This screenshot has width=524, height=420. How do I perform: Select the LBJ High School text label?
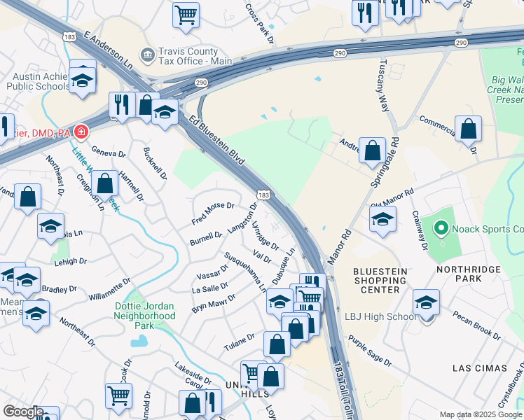[x=380, y=316]
